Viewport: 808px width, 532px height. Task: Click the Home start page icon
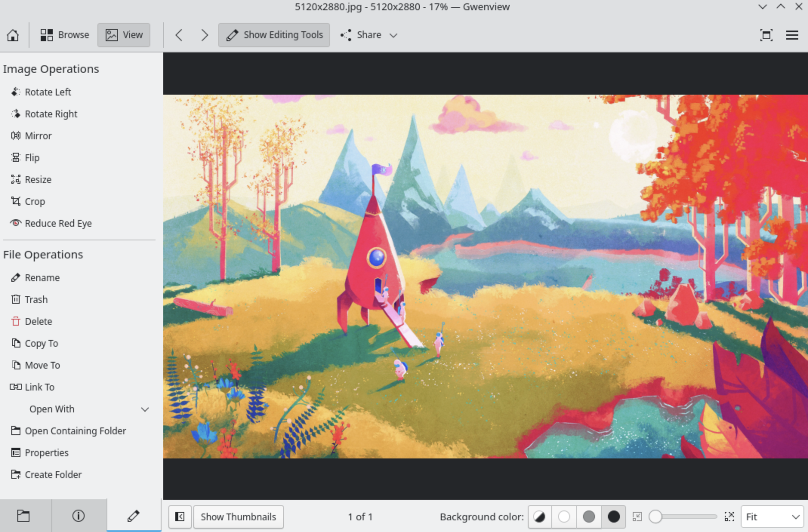[x=13, y=35]
